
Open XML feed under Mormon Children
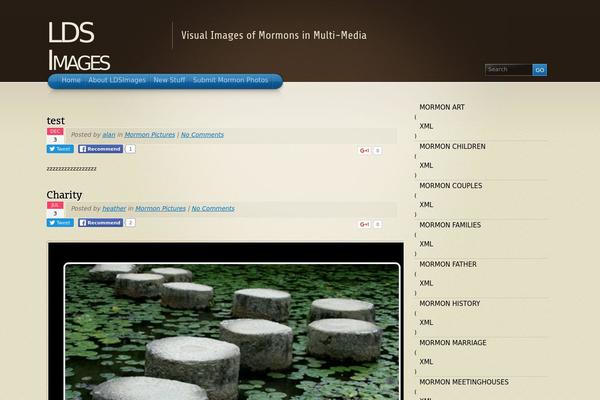[426, 165]
